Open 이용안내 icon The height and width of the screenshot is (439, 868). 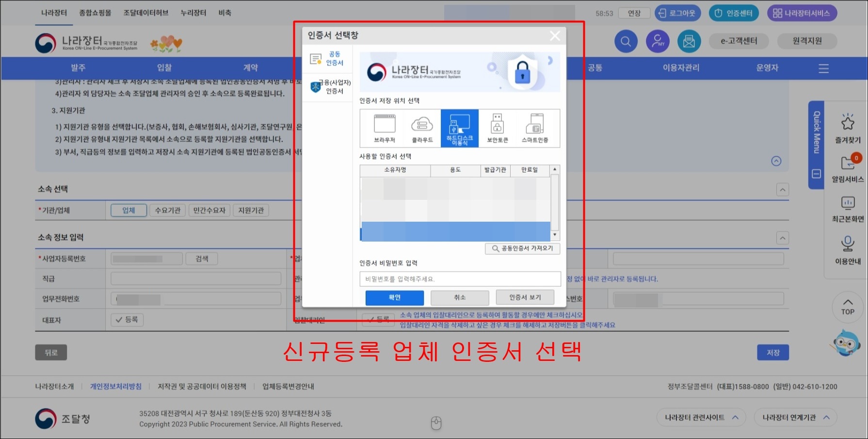coord(848,243)
